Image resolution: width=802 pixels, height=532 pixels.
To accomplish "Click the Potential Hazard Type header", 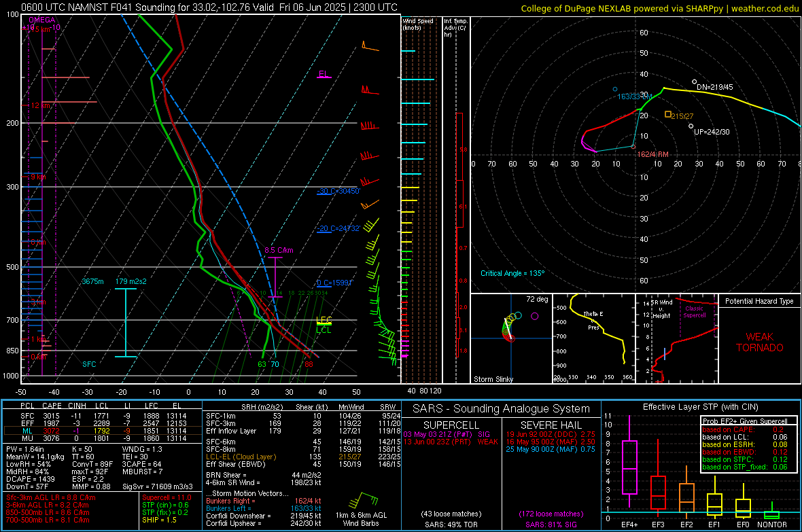I will (x=760, y=301).
